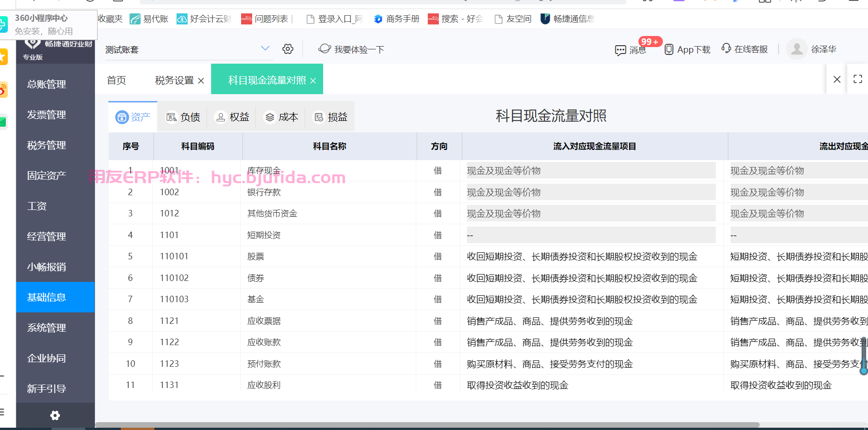Click the 99+ message badge
Screen dimensions: 868x430
pos(650,42)
